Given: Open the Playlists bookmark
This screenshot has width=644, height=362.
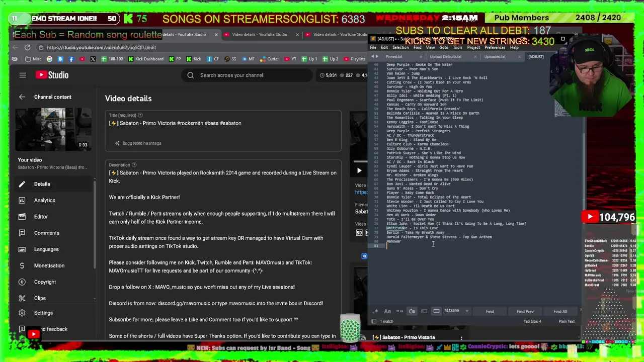Looking at the screenshot, I should click(354, 59).
